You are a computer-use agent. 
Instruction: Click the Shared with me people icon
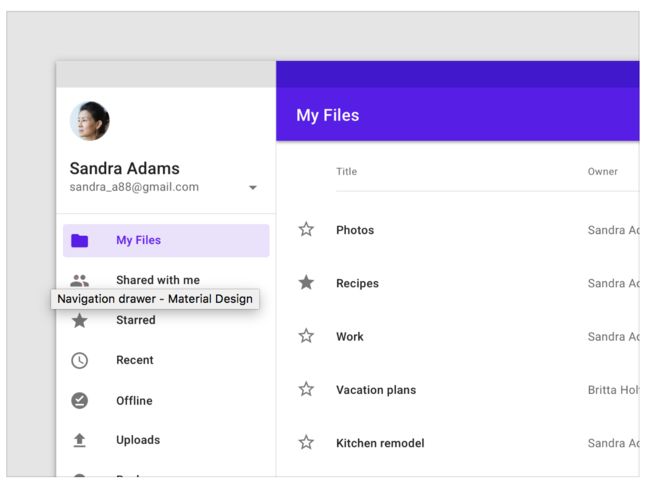[80, 281]
